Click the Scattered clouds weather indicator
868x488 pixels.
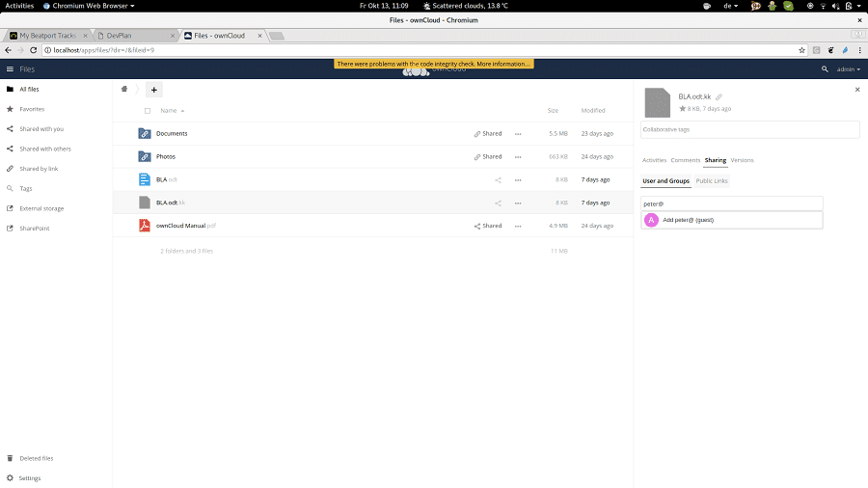point(466,6)
